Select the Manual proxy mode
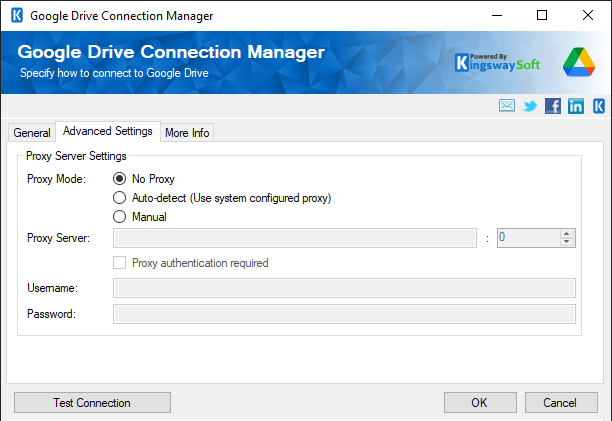 tap(119, 217)
